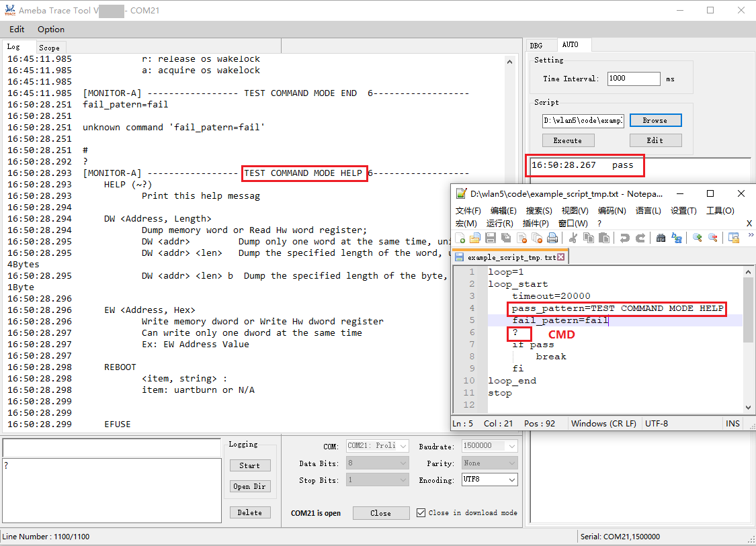Click the Cut scissors icon
Viewport: 756px width, 546px height.
pyautogui.click(x=573, y=238)
